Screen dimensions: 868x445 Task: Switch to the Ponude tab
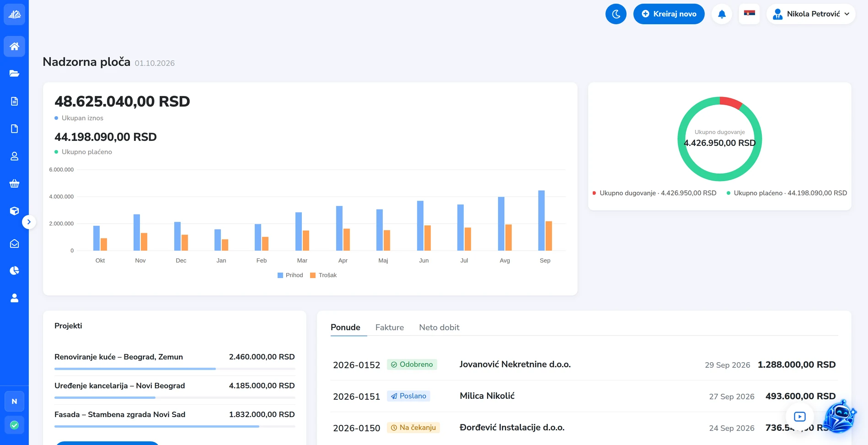coord(346,327)
